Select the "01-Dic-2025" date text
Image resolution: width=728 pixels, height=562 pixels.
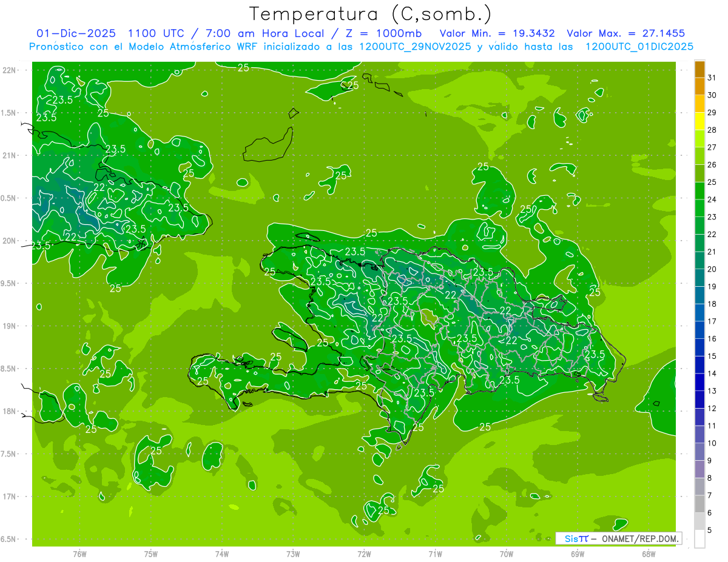click(x=76, y=33)
